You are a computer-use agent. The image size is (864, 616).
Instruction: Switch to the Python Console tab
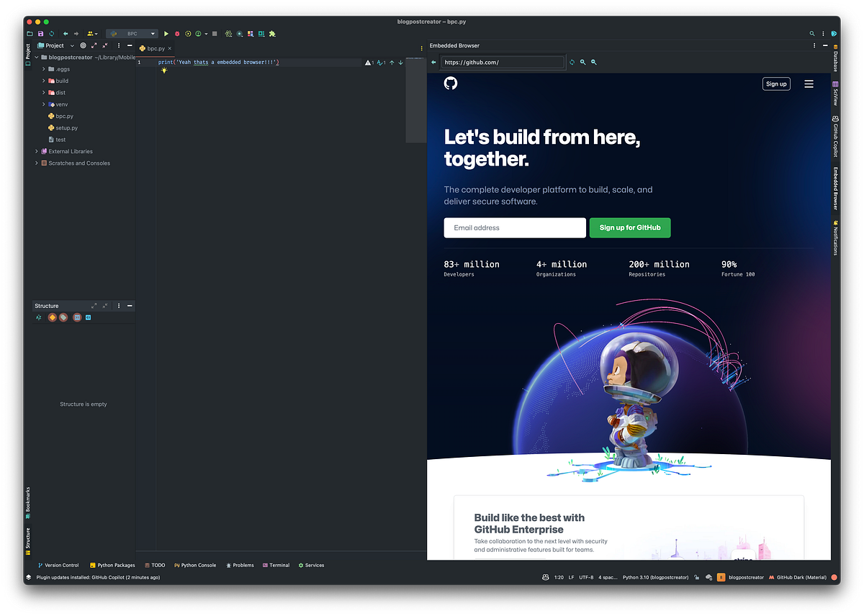point(195,565)
